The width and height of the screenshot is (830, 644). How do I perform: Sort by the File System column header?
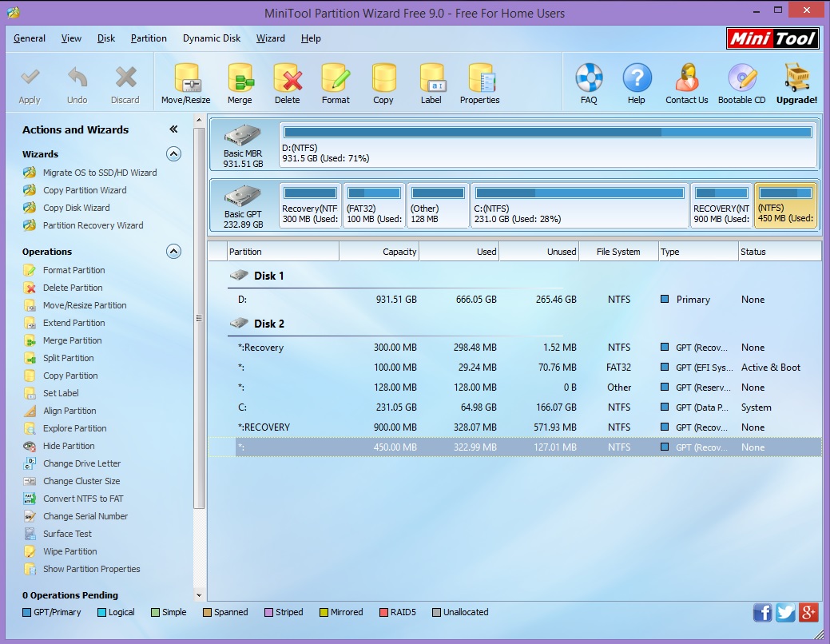[x=618, y=252]
